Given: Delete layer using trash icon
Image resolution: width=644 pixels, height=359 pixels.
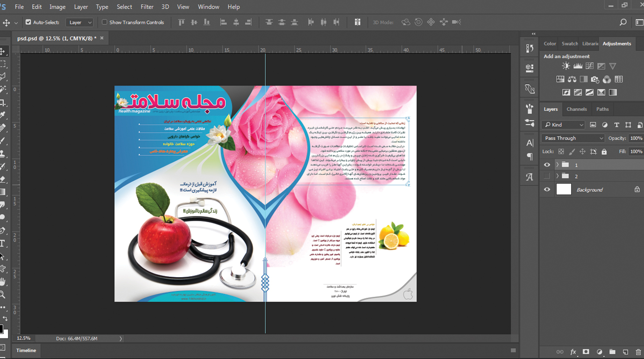Looking at the screenshot, I should click(x=638, y=352).
